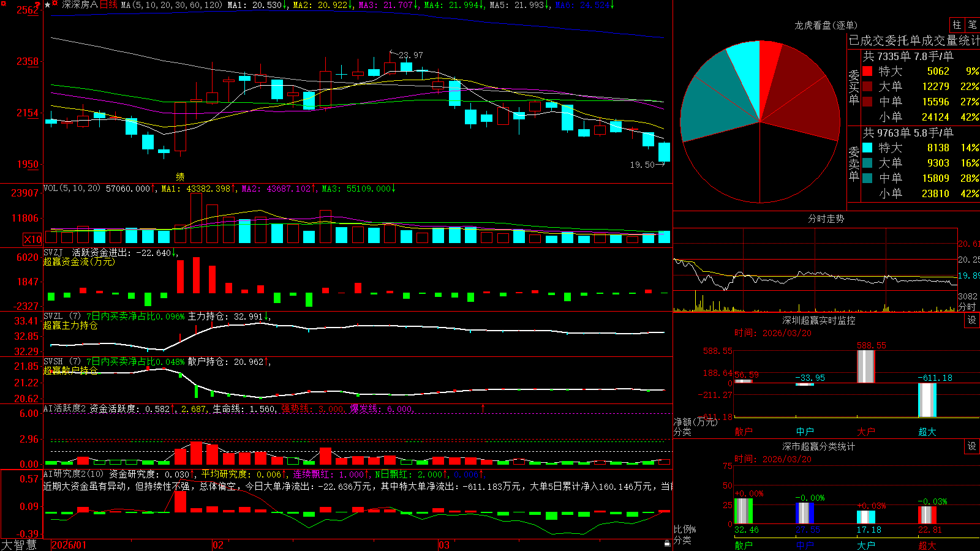Click the dark red 中单 buy swatch
This screenshot has width=980, height=551.
click(867, 102)
